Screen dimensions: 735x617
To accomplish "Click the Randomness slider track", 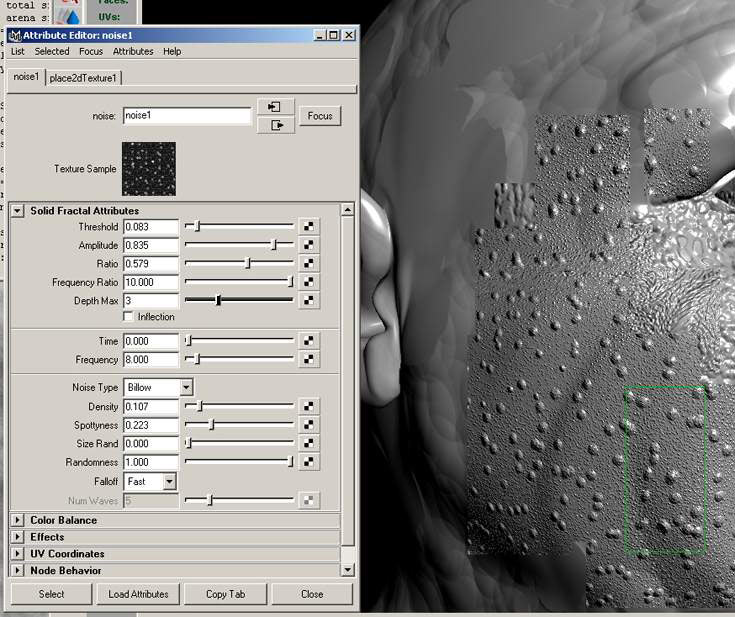I will [240, 462].
